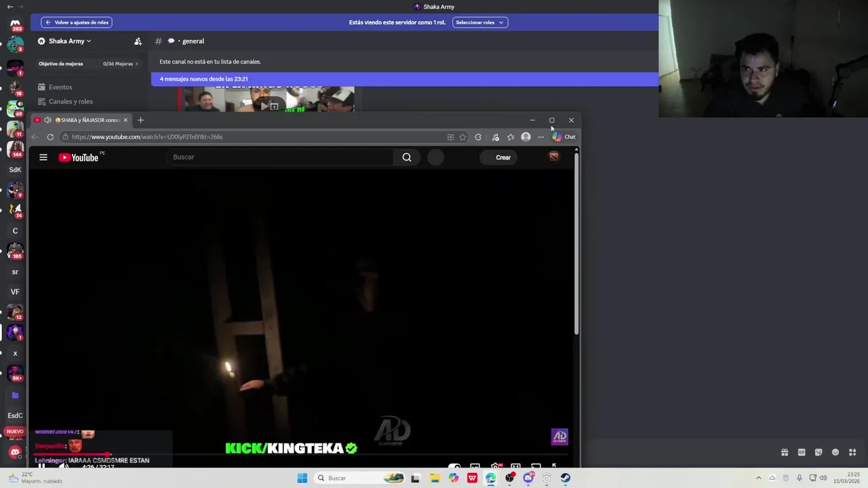This screenshot has width=868, height=488.
Task: Open the GIF picker in Discord
Action: click(x=802, y=452)
